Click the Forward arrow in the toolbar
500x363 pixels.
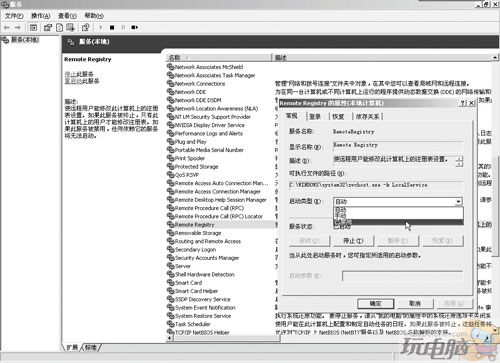(17, 28)
